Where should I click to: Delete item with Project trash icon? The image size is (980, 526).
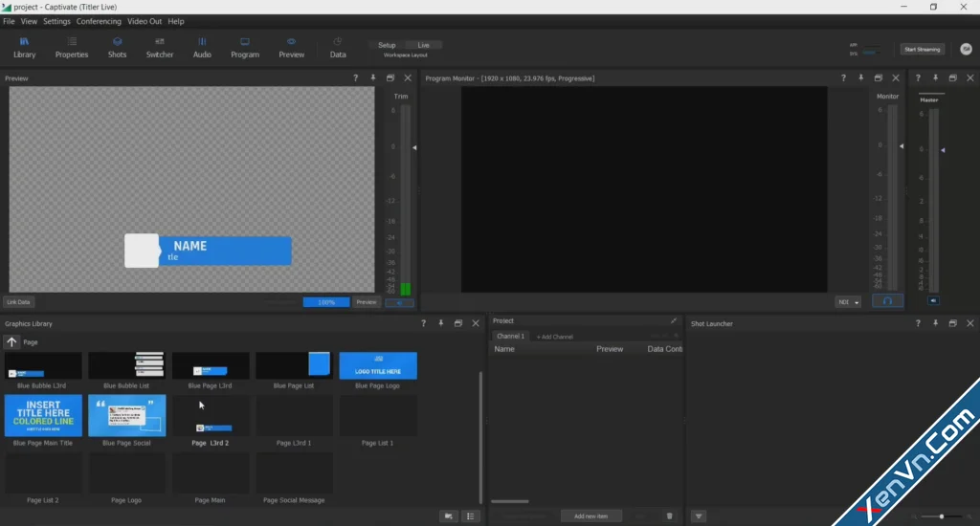point(669,516)
